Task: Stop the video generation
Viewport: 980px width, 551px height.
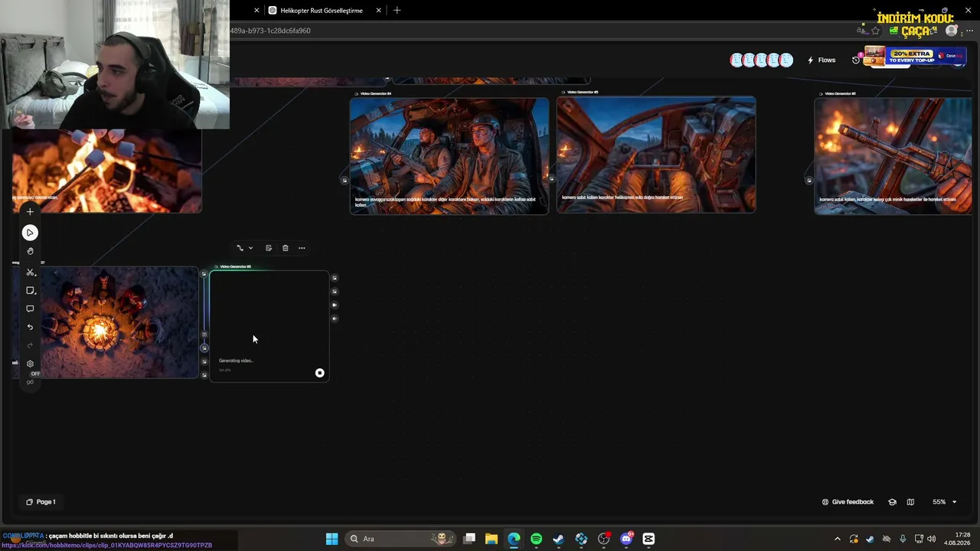Action: [x=319, y=373]
